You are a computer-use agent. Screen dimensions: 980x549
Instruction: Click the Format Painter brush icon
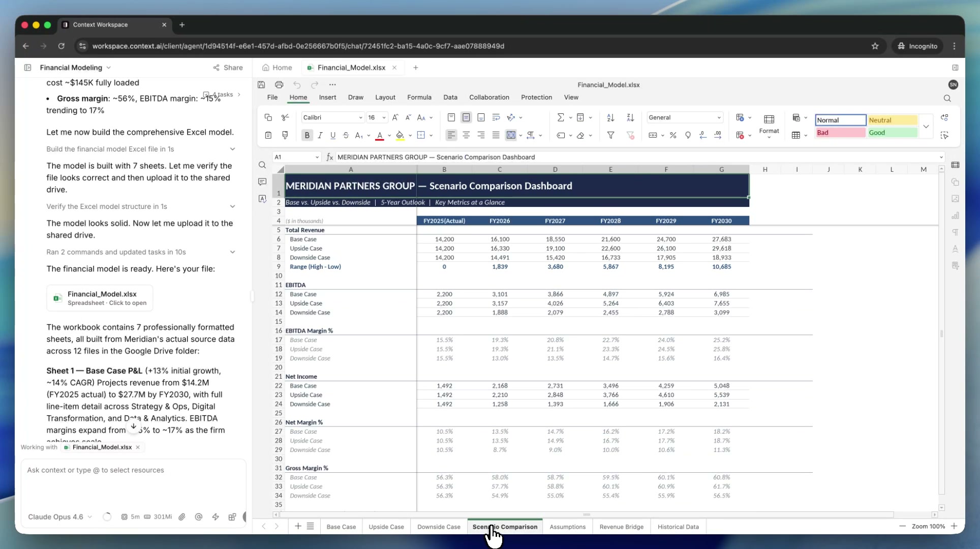[285, 135]
